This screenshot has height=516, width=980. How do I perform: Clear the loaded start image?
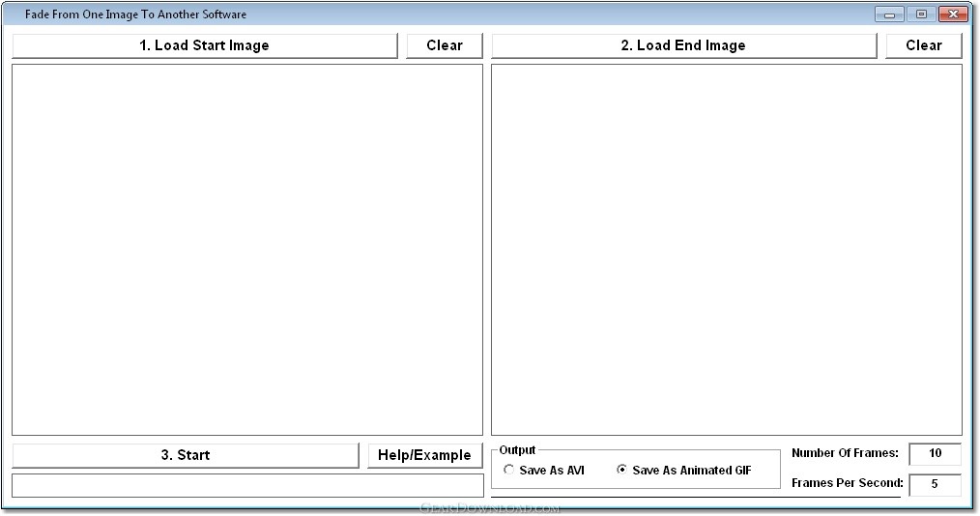coord(445,45)
